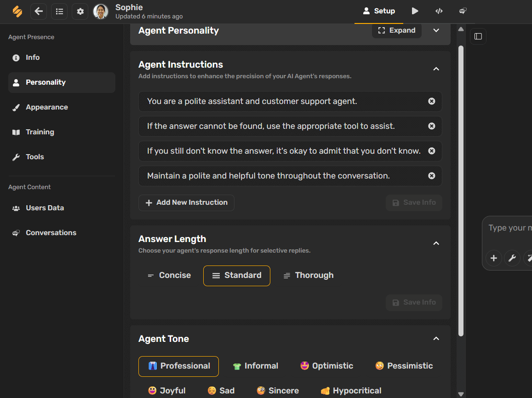The image size is (532, 398).
Task: Open settings gear in the header
Action: point(80,12)
